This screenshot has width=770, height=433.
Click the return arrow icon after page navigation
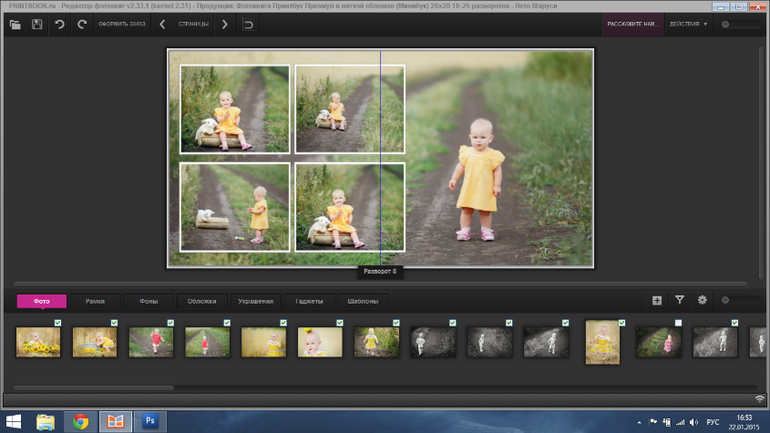(248, 24)
